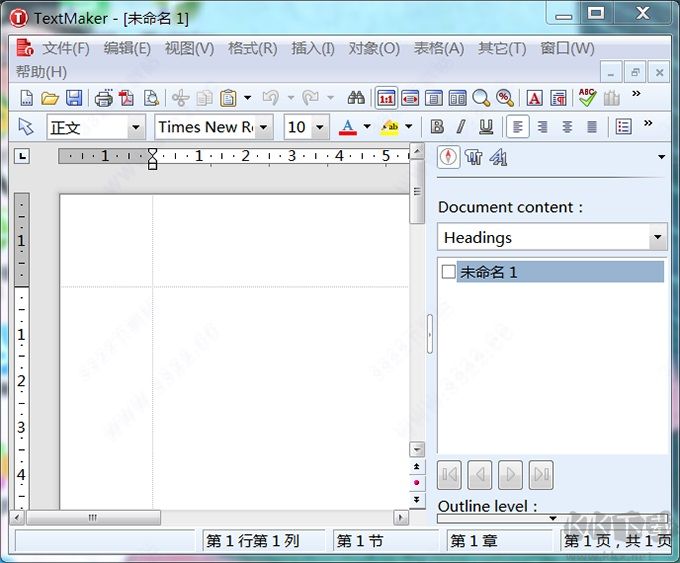This screenshot has height=563, width=680.
Task: Open the 文件(F) menu
Action: [65, 48]
